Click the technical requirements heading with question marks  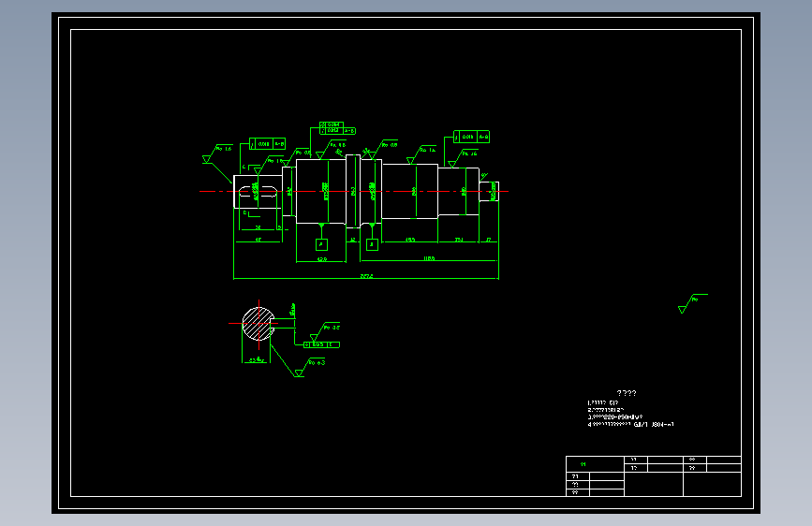(x=627, y=393)
